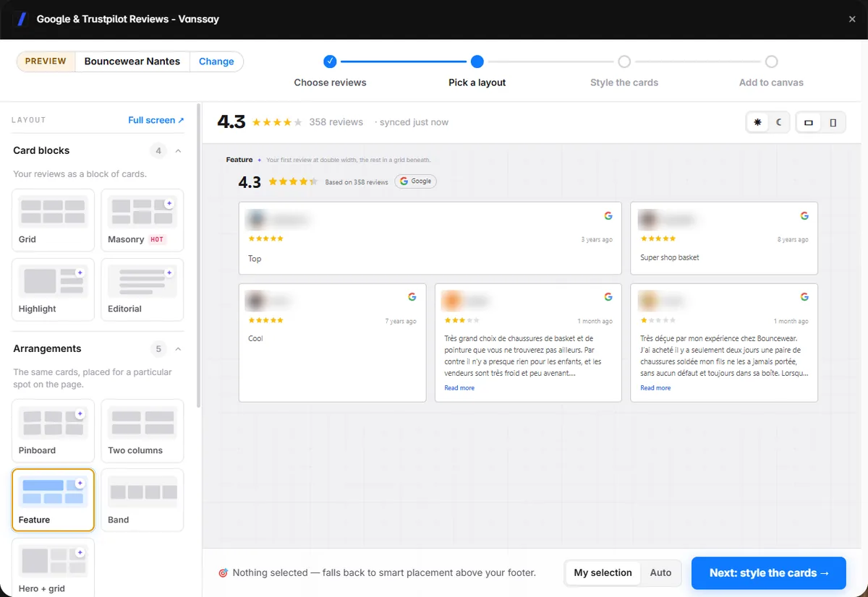Click Google icon on the Cool review card
The image size is (868, 597).
[412, 296]
